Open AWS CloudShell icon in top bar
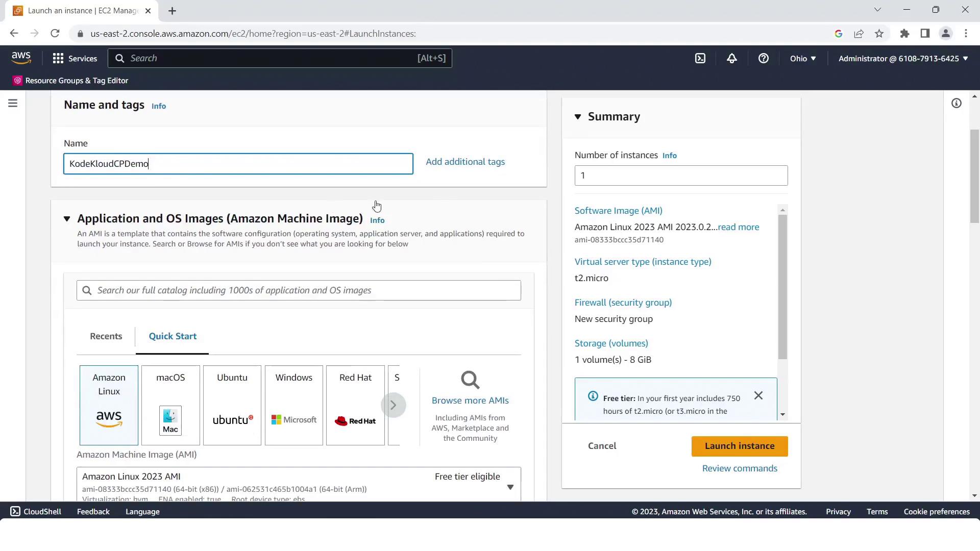The image size is (980, 551). tap(700, 59)
